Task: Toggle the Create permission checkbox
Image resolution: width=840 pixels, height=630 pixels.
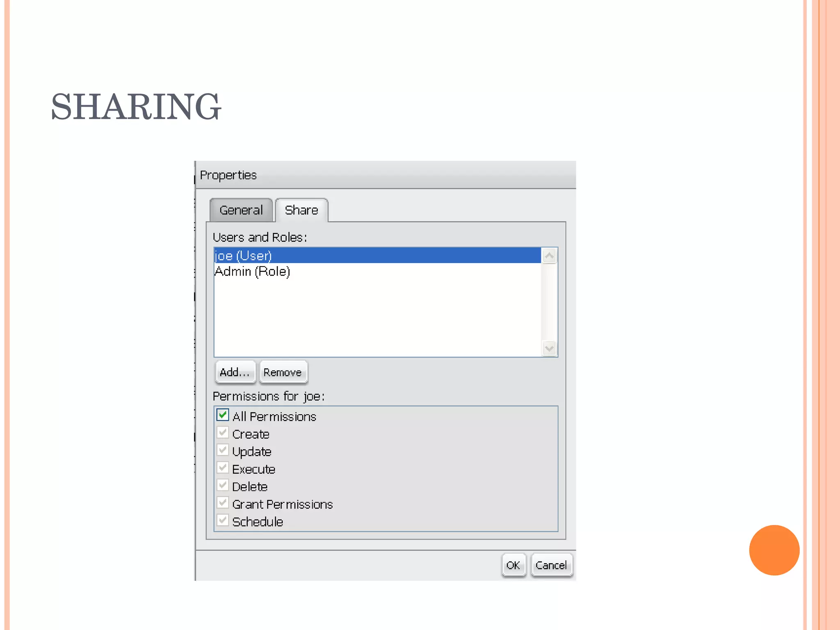Action: [223, 433]
